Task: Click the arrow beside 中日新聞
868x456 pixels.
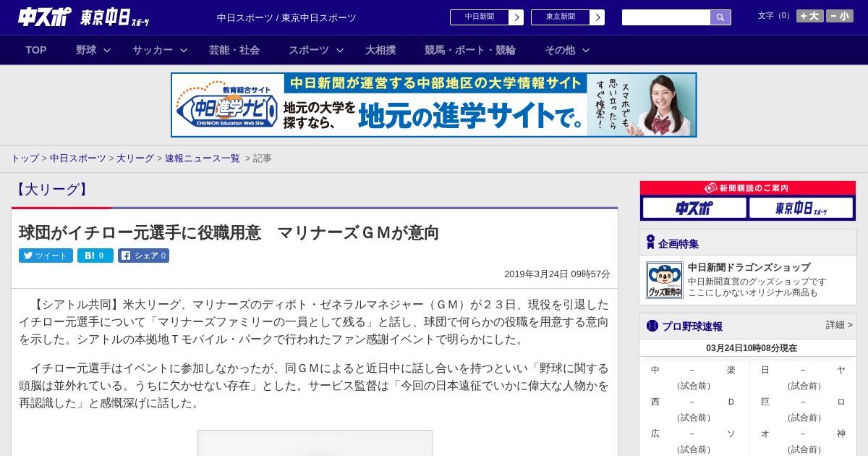Action: [x=516, y=17]
